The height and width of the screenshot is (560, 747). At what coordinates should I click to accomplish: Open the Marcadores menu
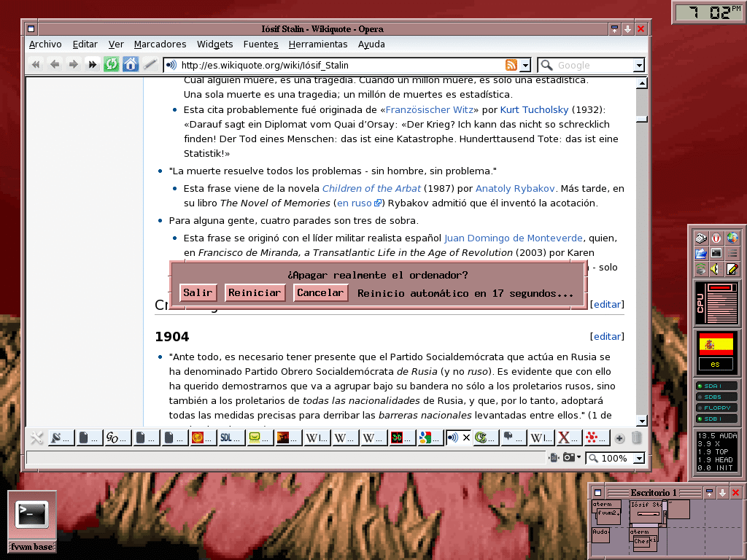click(160, 44)
